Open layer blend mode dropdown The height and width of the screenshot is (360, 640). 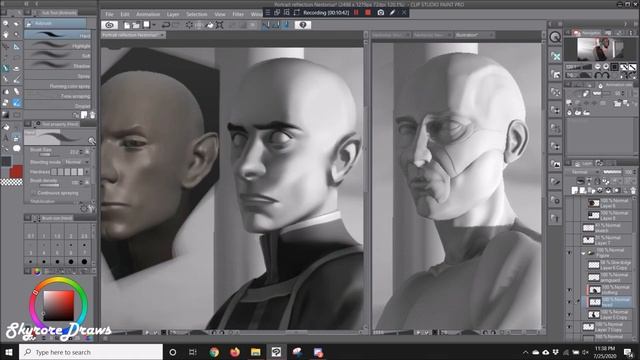[x=584, y=172]
